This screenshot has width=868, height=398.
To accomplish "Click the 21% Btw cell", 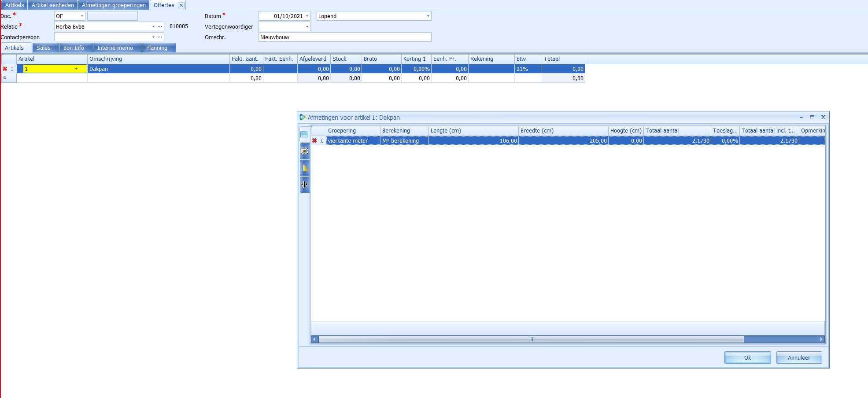I will [528, 69].
